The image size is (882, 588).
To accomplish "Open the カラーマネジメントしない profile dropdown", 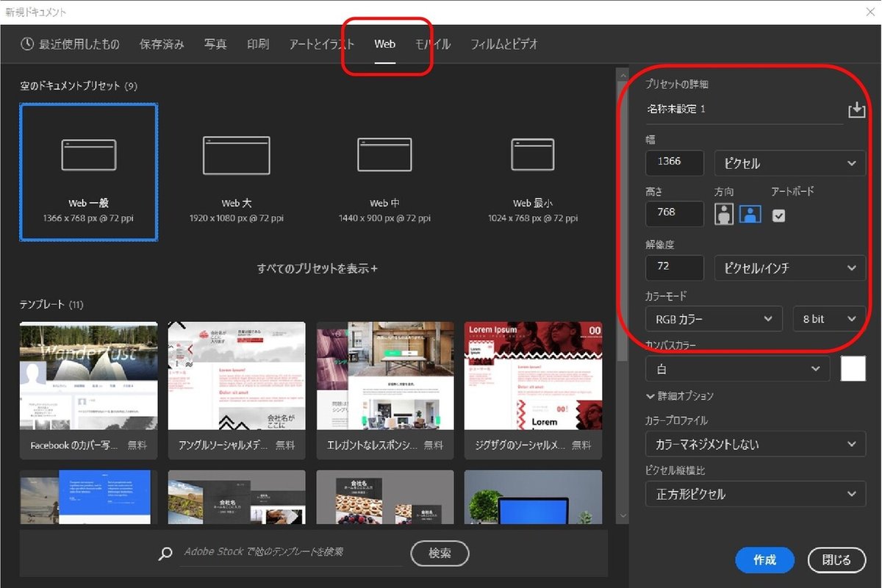I will pos(756,444).
